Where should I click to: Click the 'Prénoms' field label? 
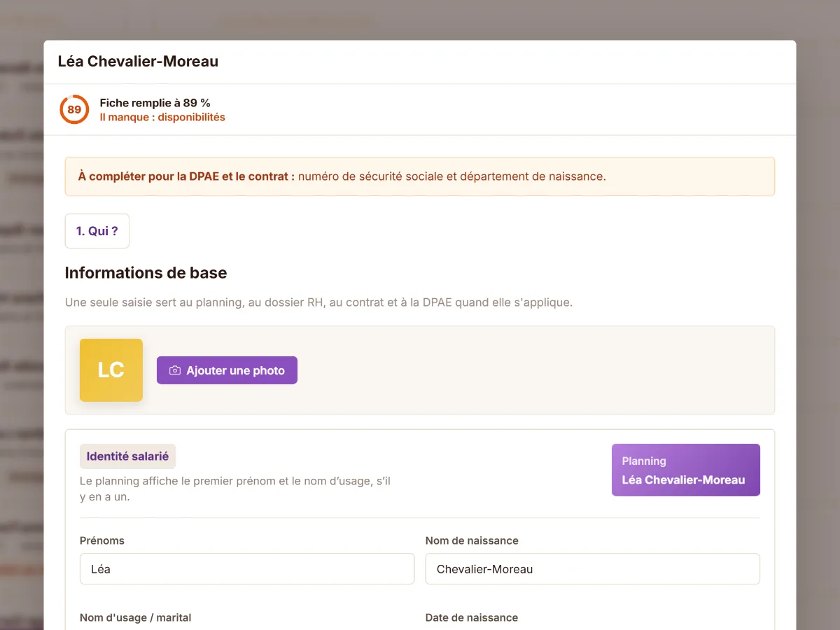pos(102,540)
